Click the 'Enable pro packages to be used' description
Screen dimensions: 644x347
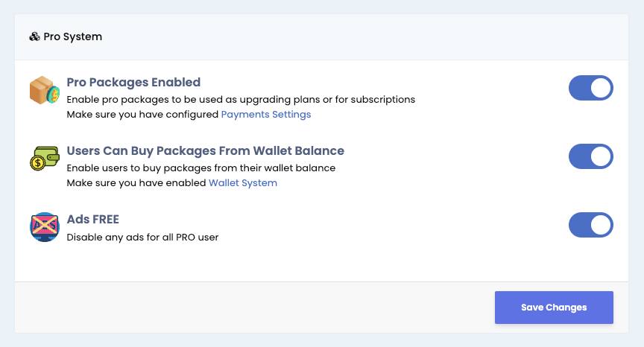(x=241, y=100)
